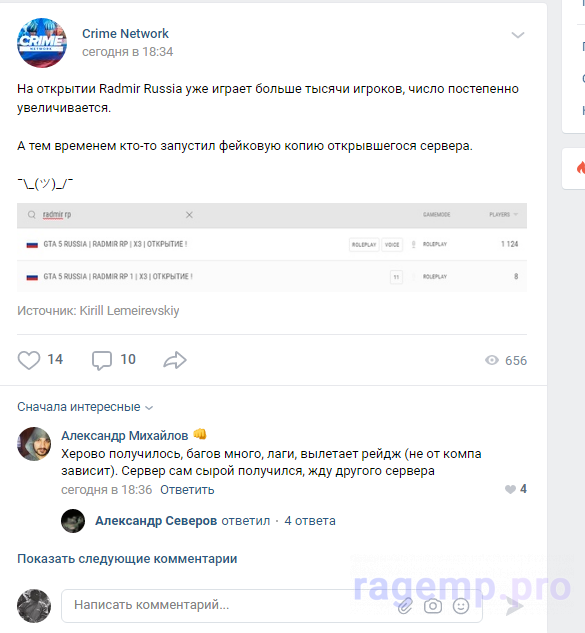Open emoji picker with smiley icon
Screen dimensions: 585x633
(x=461, y=606)
